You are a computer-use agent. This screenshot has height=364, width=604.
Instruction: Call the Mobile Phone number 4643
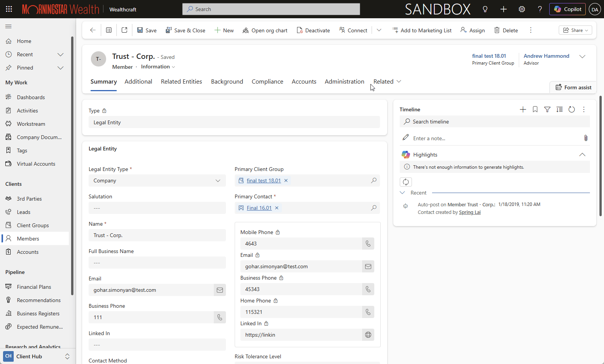pyautogui.click(x=368, y=244)
